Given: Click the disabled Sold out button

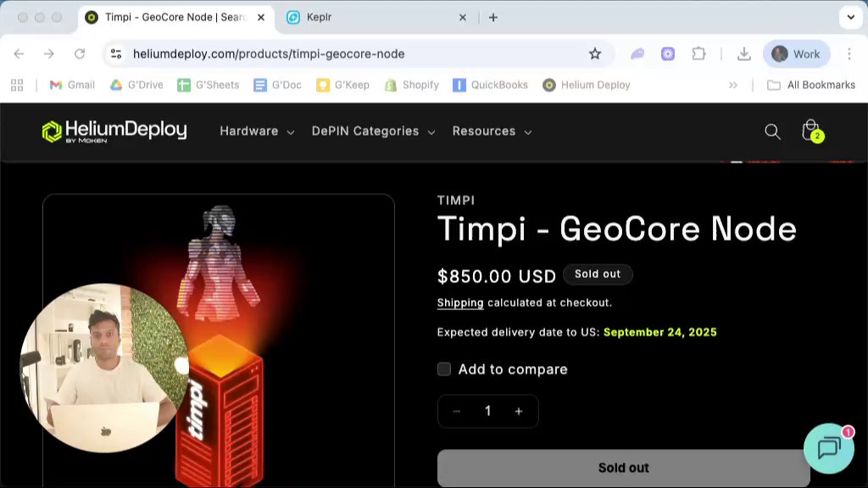Looking at the screenshot, I should 623,468.
